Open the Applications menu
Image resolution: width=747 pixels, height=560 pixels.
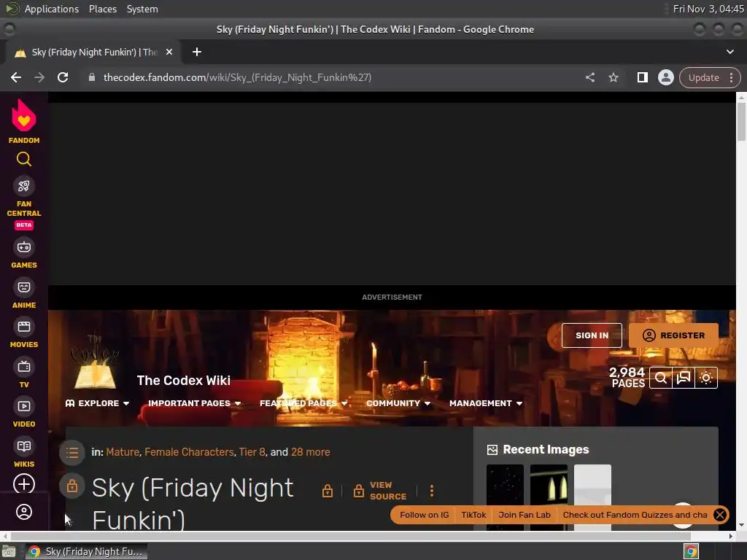52,9
